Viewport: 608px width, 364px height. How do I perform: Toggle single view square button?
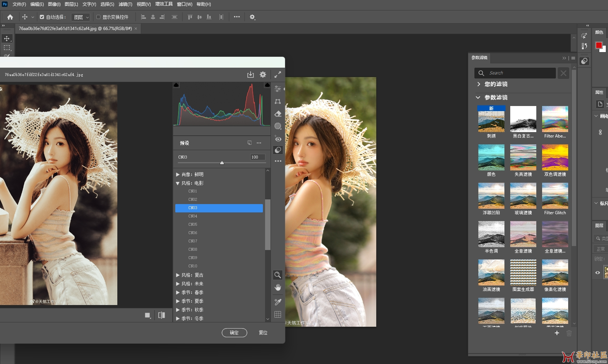point(147,315)
